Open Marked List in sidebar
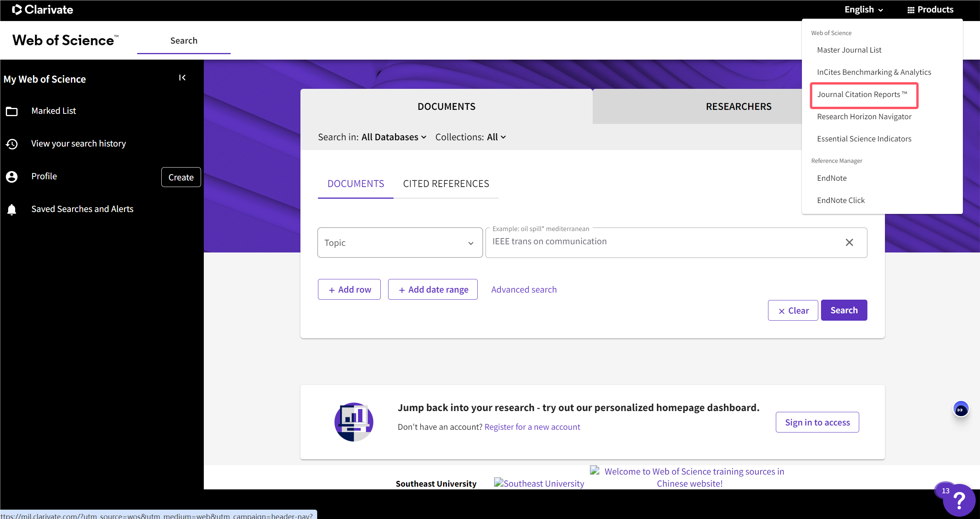Screen dimensions: 980x519 53,111
